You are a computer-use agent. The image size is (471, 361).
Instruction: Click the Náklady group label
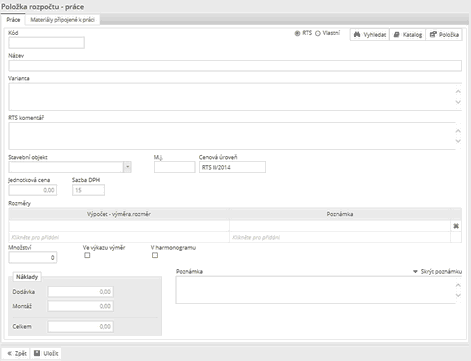(27, 277)
